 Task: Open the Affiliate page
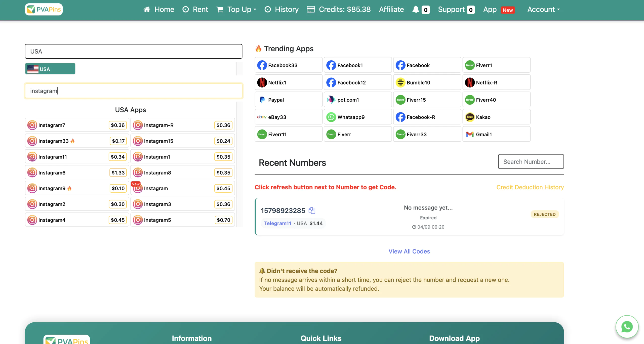point(391,10)
